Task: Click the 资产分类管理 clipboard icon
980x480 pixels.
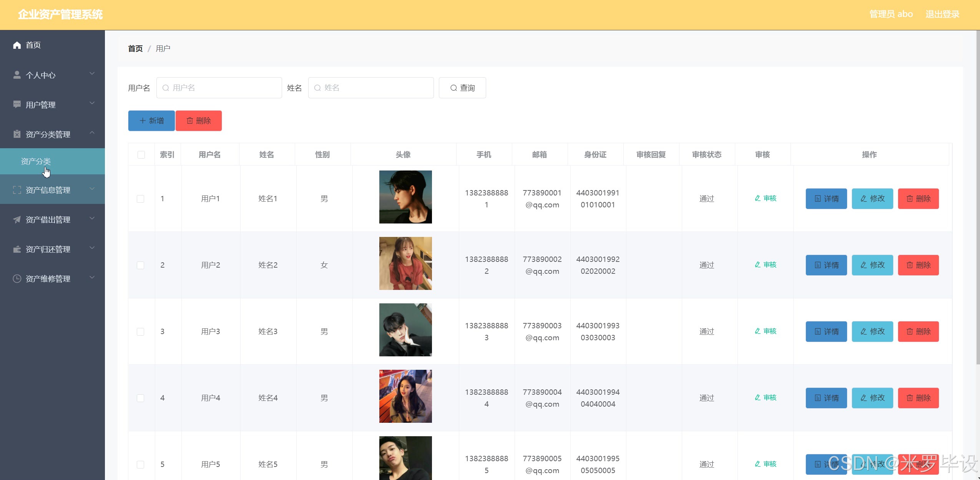Action: [x=17, y=134]
